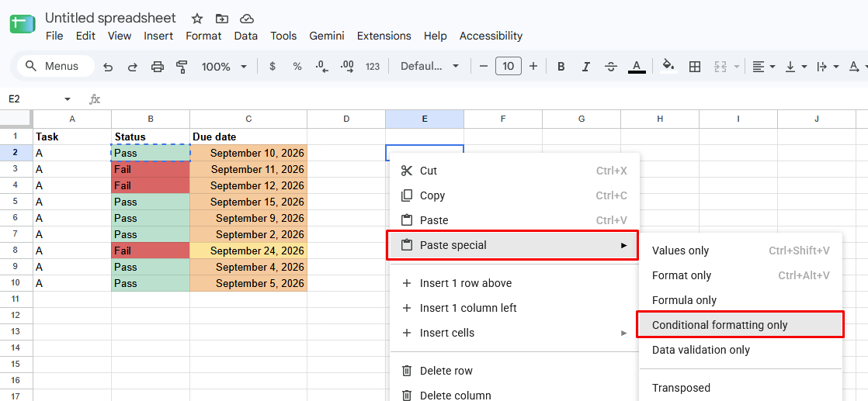868x401 pixels.
Task: Click the Move to folder icon
Action: point(222,19)
